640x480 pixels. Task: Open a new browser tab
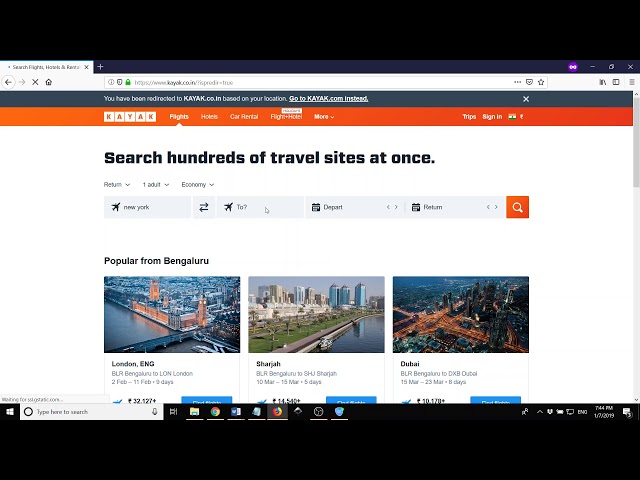point(100,67)
